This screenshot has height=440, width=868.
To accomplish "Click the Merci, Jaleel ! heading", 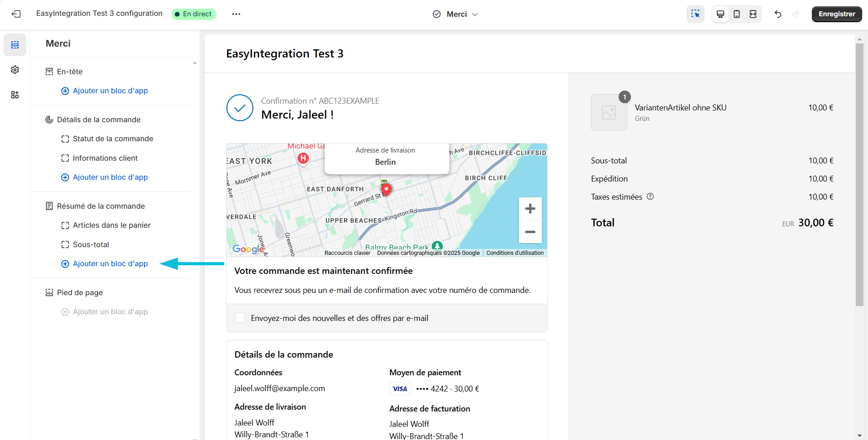I will [x=297, y=115].
